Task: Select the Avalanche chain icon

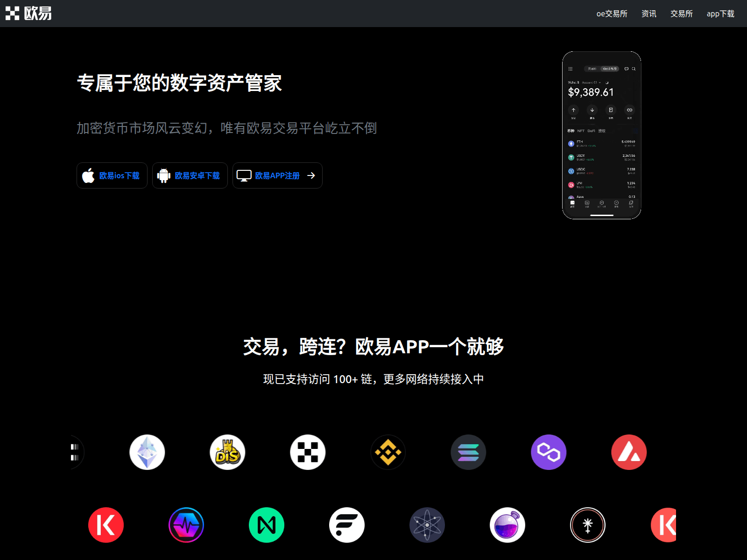Action: tap(629, 452)
